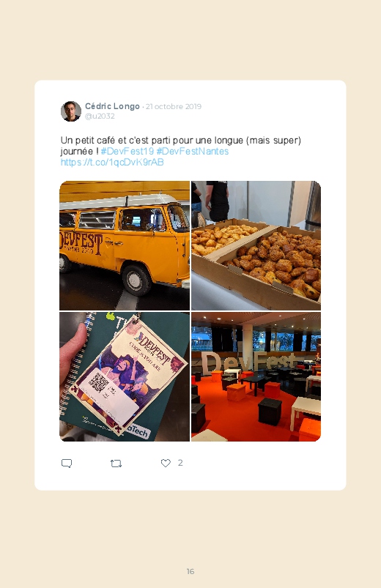
Task: Open the yellow DevFest van photo
Action: coord(125,245)
